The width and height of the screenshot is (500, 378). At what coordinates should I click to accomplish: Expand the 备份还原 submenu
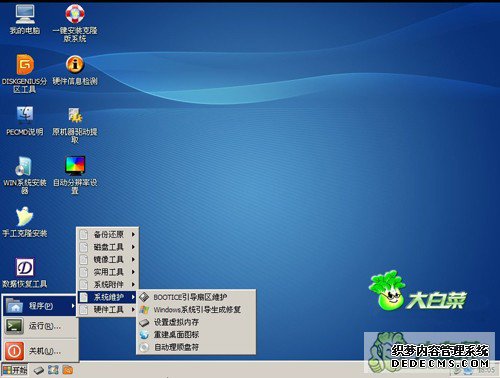tap(108, 234)
